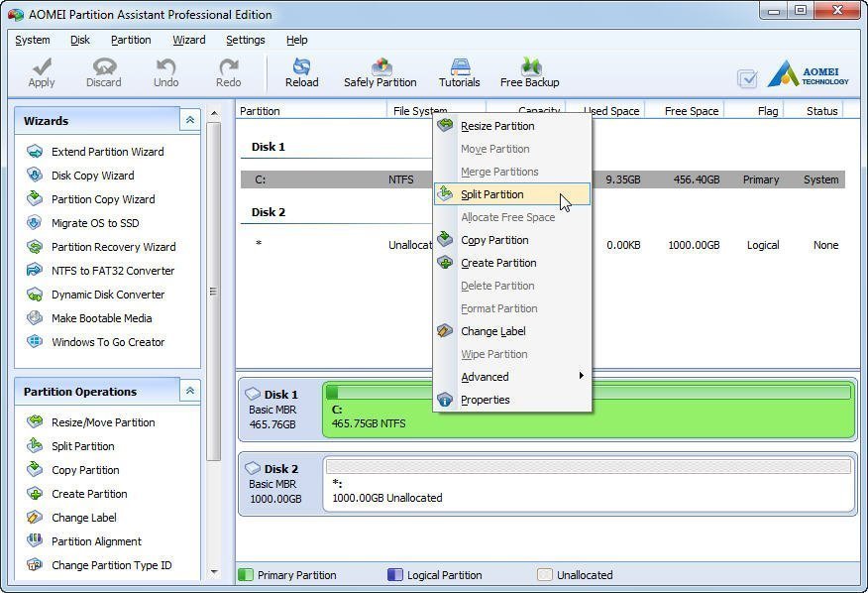
Task: Collapse the Partition Operations panel
Action: click(x=190, y=391)
